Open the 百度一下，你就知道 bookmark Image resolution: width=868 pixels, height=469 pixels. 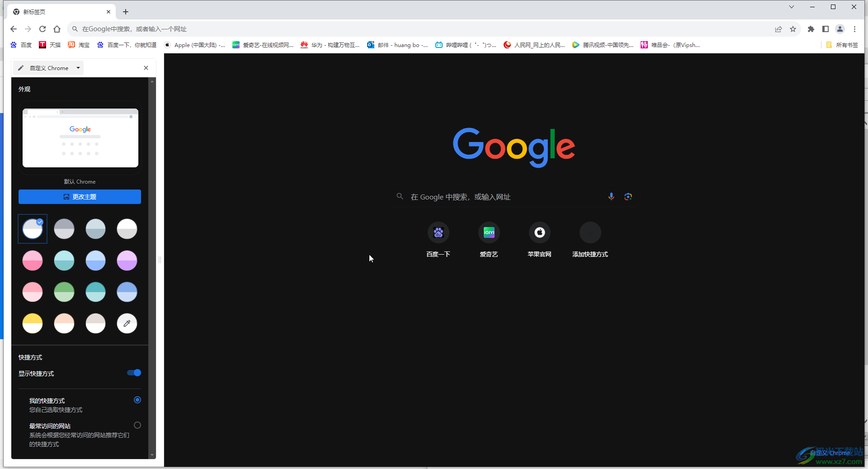click(127, 45)
